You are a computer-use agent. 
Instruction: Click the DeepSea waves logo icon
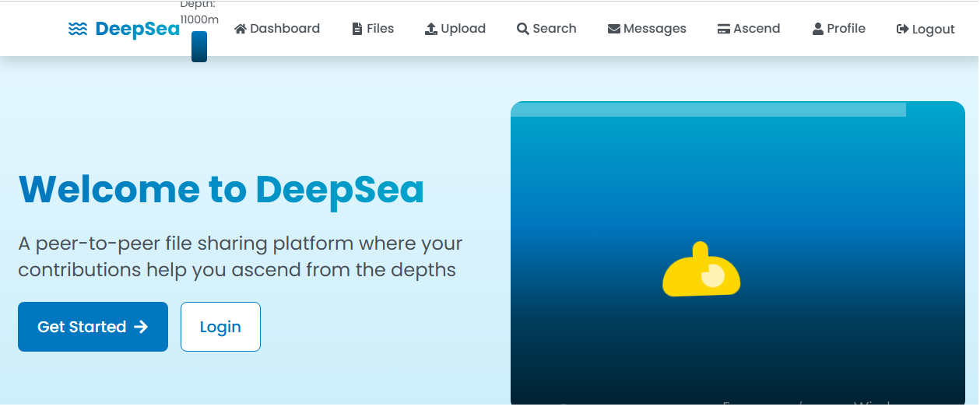tap(77, 30)
